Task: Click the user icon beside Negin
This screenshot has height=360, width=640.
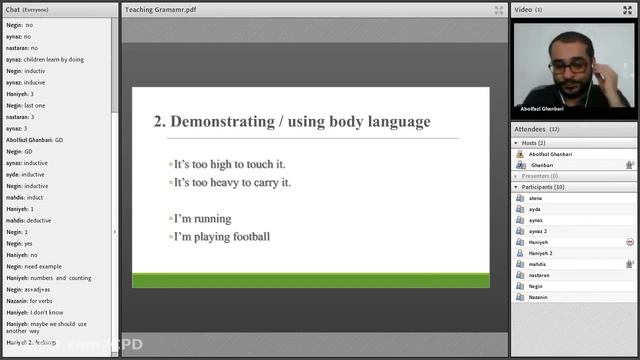Action: 520,287
